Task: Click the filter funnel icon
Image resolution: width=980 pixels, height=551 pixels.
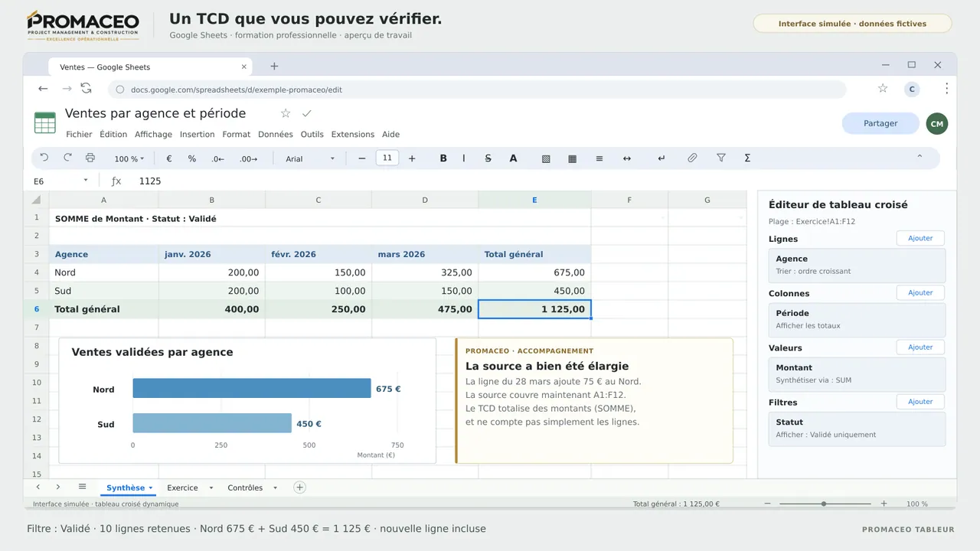Action: (721, 158)
